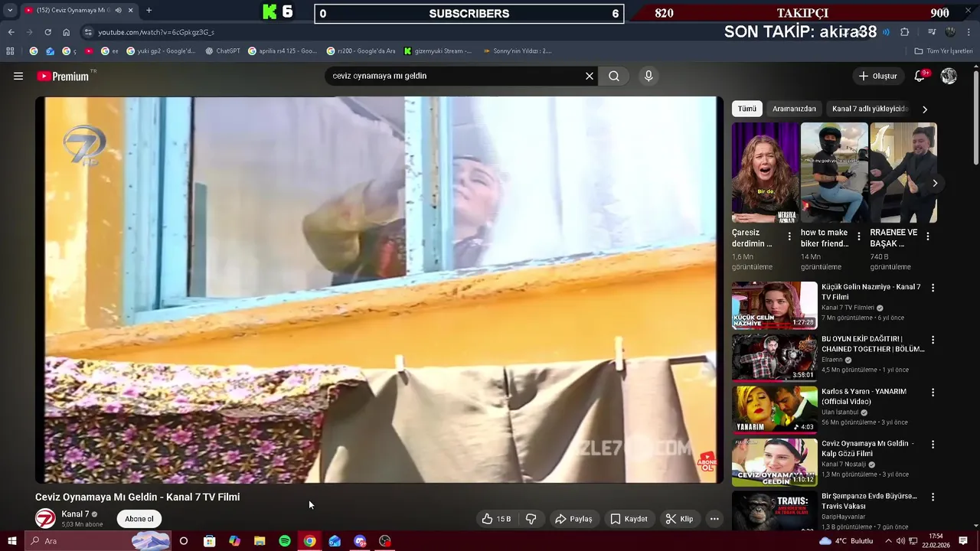Image resolution: width=980 pixels, height=551 pixels.
Task: Open the Kanal 7 channel name link
Action: [x=75, y=514]
